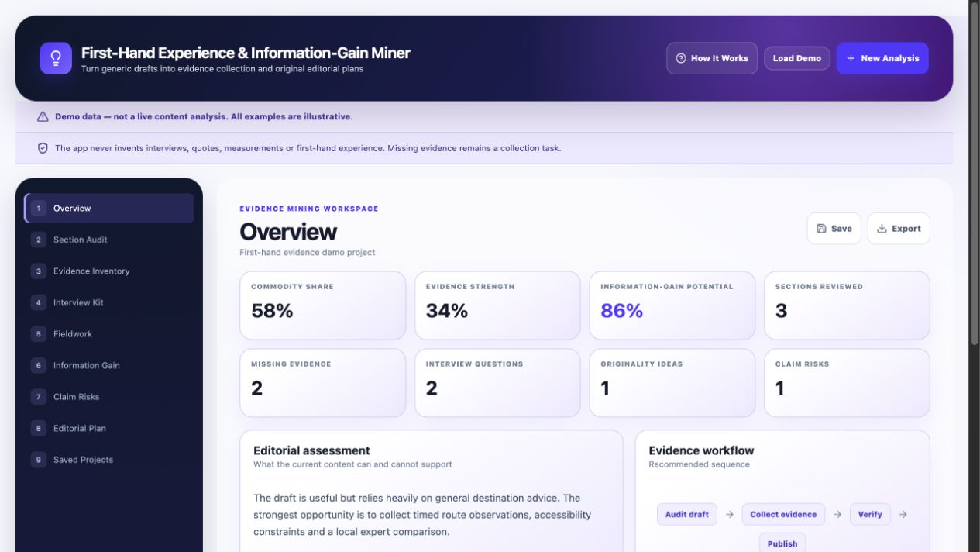Click the number 4 badge beside Interview Kit

click(39, 302)
